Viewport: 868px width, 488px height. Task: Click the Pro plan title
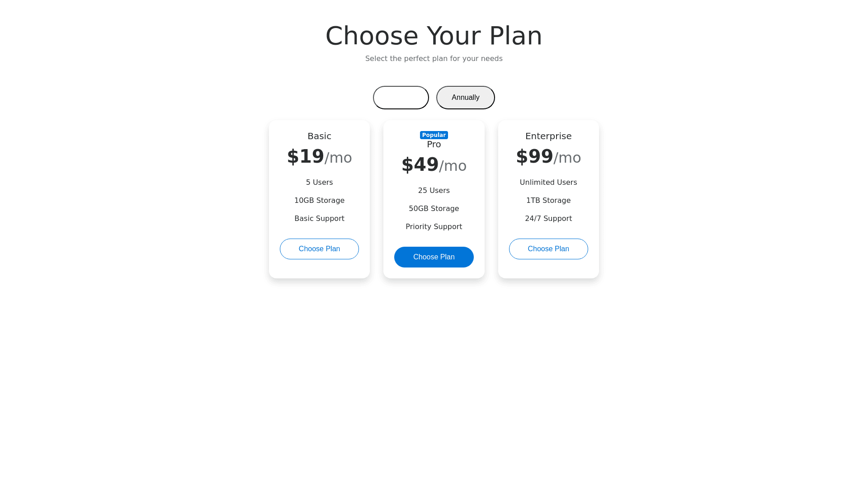434,144
